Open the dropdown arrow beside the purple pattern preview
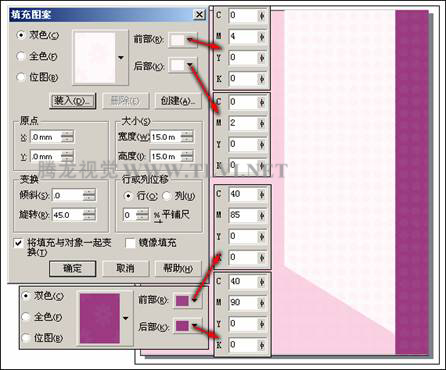 click(x=125, y=318)
